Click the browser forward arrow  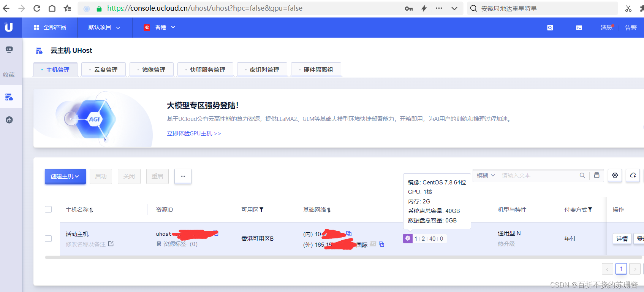(22, 8)
